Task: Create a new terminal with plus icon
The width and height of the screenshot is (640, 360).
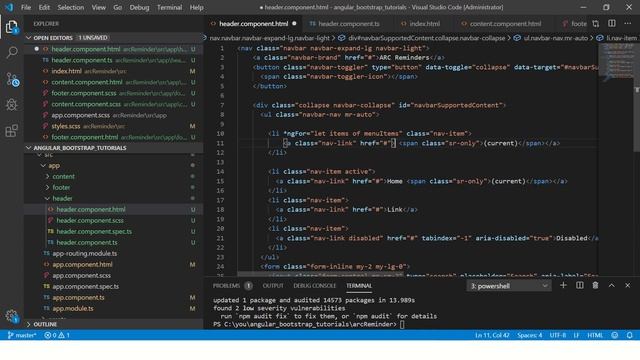Action: pos(563,285)
